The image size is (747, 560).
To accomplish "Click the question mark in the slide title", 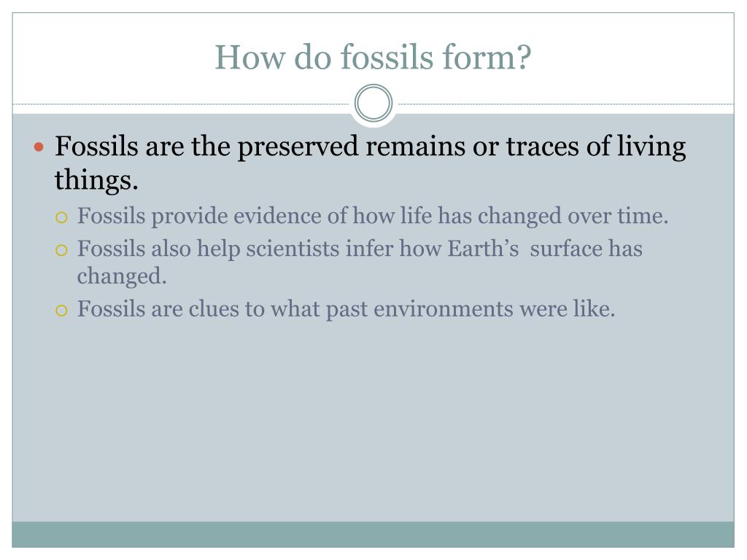I will (524, 57).
